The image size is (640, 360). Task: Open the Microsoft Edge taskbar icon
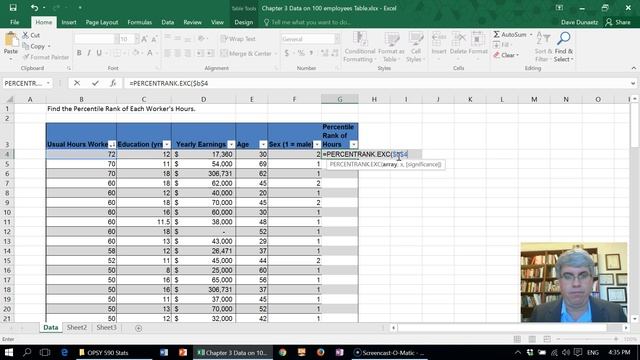[x=64, y=352]
